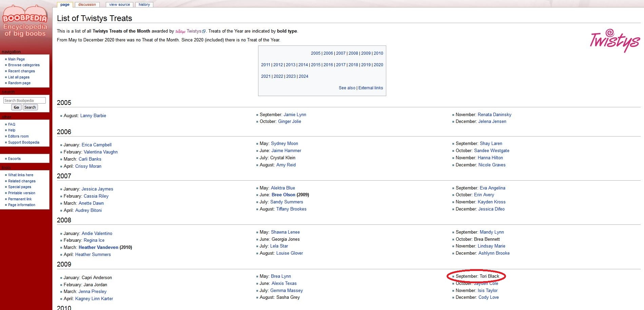This screenshot has width=644, height=310.
Task: Open Isis Taylor article link
Action: pos(488,291)
